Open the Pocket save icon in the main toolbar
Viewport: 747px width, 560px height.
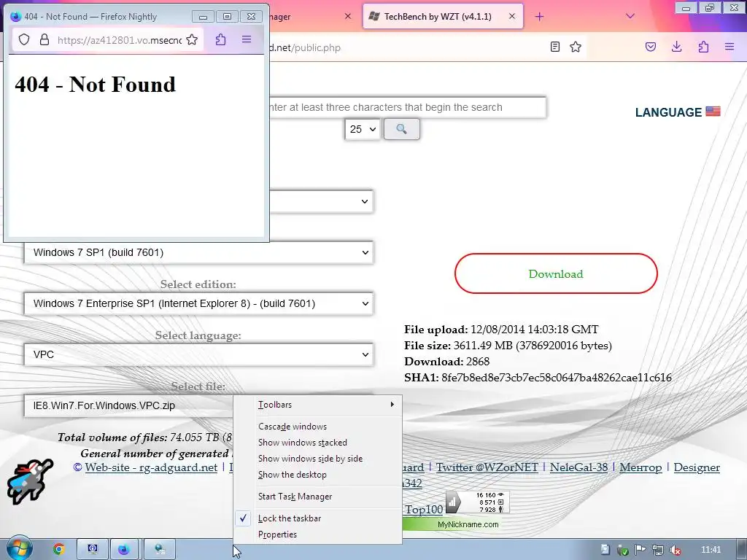[651, 47]
